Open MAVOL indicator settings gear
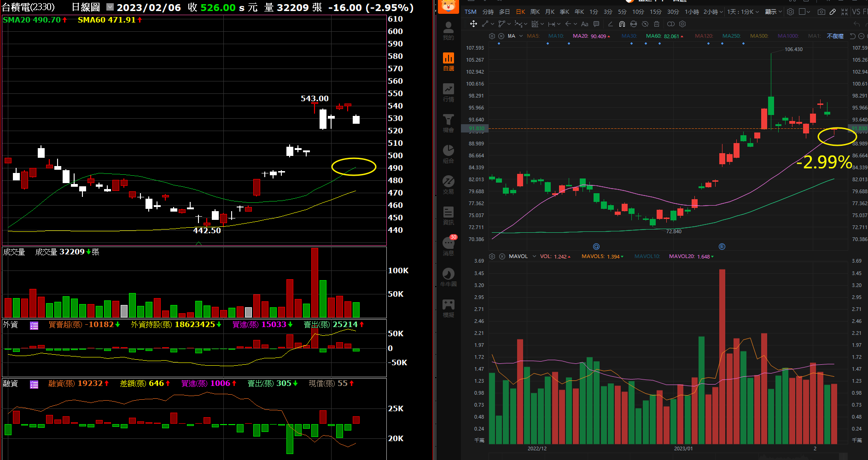 click(492, 256)
